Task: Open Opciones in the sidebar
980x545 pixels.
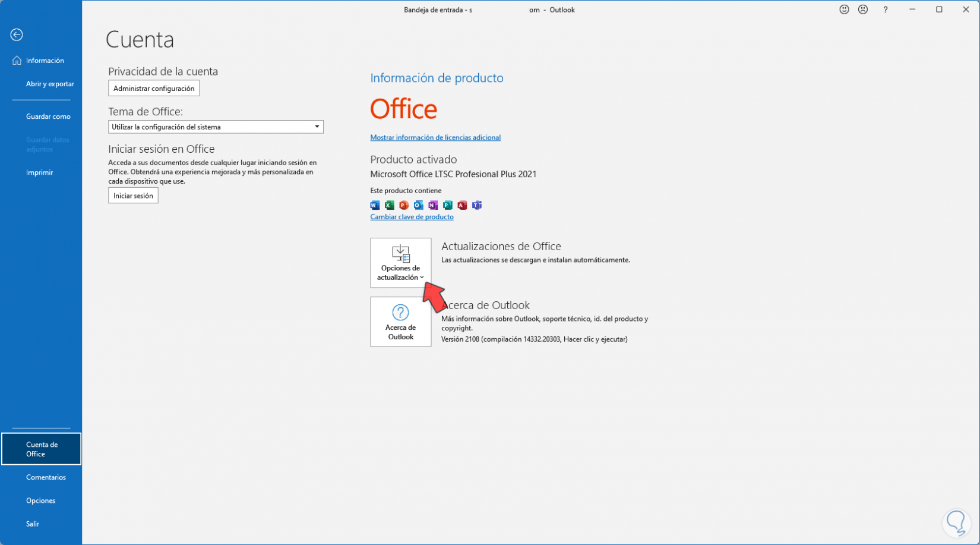Action: pos(41,500)
